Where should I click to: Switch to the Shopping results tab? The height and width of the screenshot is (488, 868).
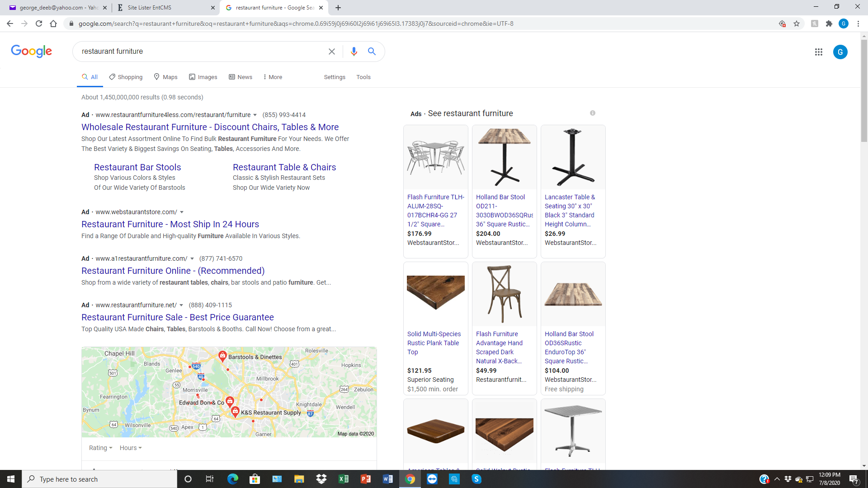[x=126, y=77]
